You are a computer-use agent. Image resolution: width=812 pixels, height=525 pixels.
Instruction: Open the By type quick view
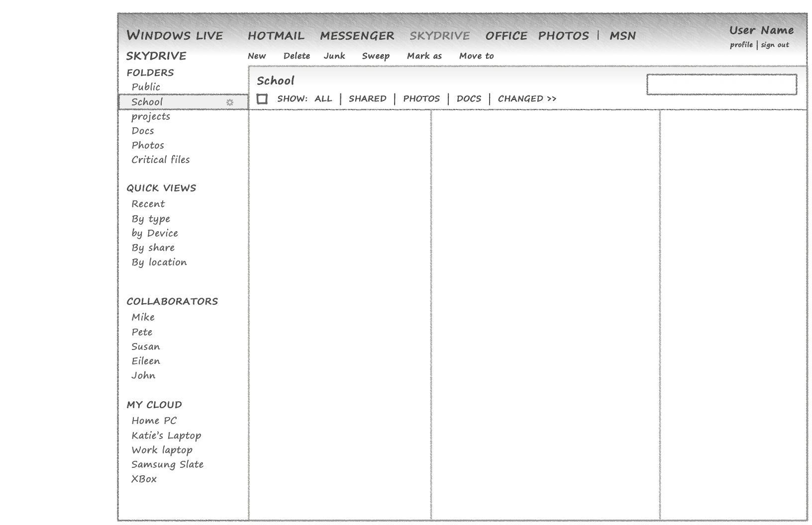click(x=151, y=219)
